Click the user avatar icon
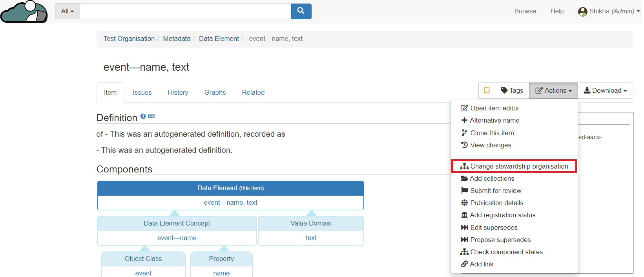Screen dimensions: 644x277 [x=582, y=11]
